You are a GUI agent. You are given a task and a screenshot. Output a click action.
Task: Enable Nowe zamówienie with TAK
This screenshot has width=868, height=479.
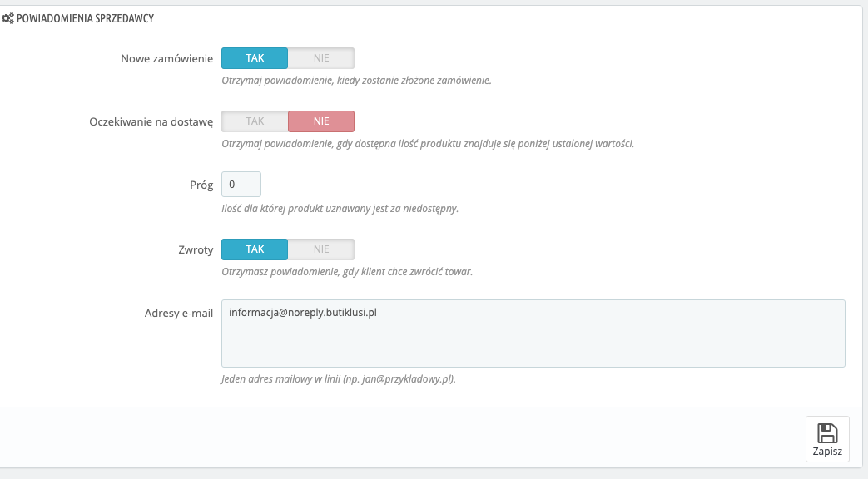tap(255, 58)
